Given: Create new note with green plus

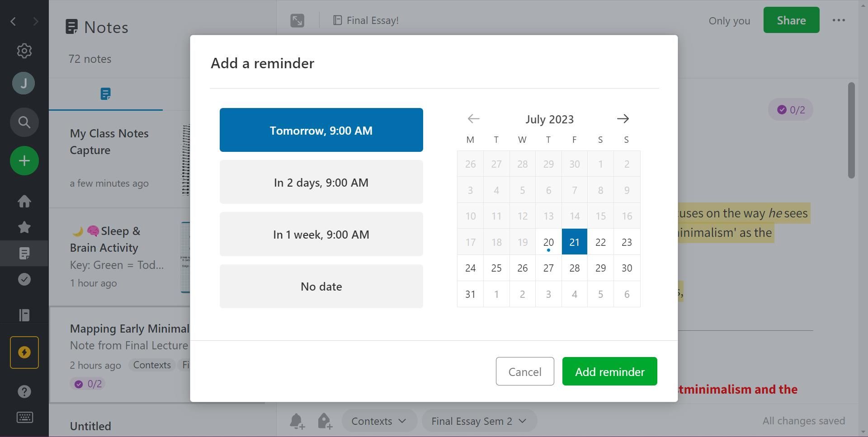Looking at the screenshot, I should click(24, 161).
